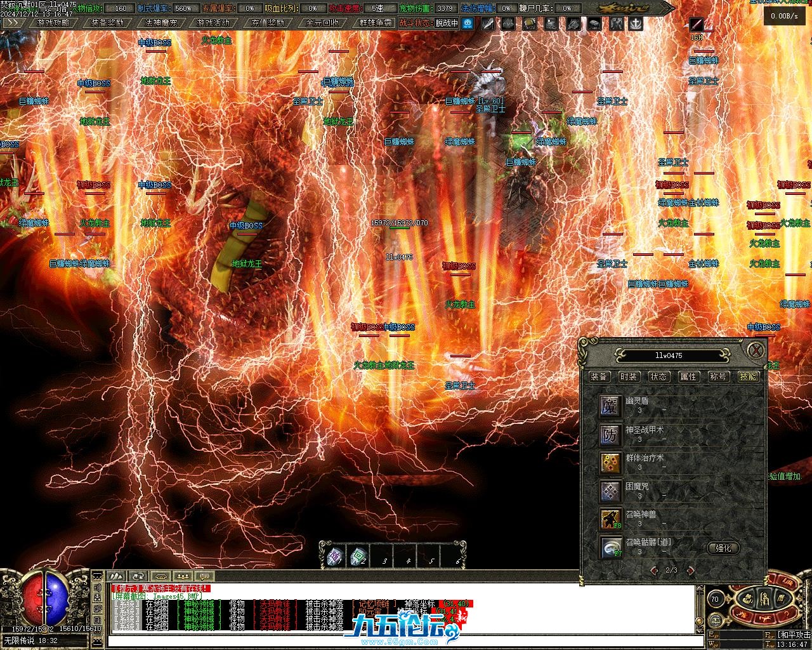The image size is (812, 650).
Task: Click the 和平攻击 attack mode label
Action: pyautogui.click(x=794, y=634)
